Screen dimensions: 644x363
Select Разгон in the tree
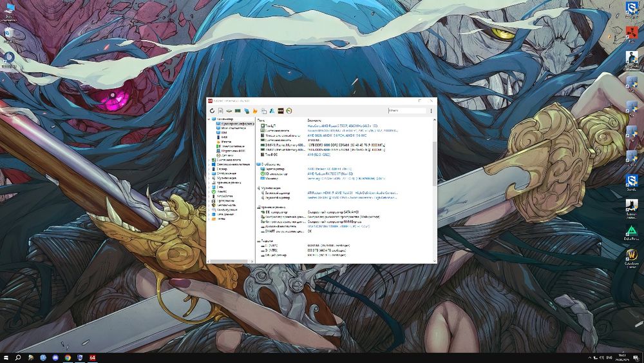tap(226, 142)
